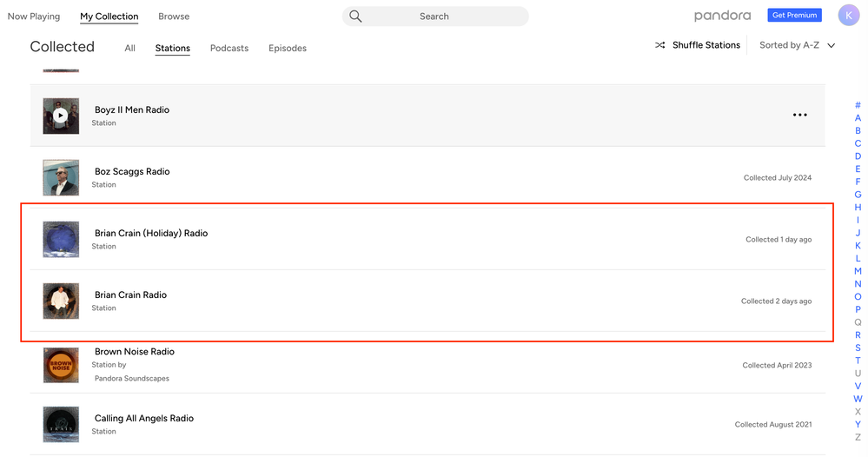Open more options for Boyz II Men Radio
Image resolution: width=868 pixels, height=457 pixels.
pyautogui.click(x=800, y=115)
